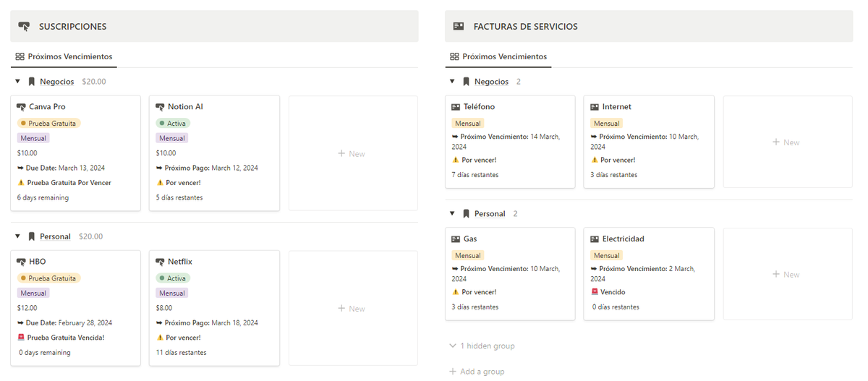Click the bookmark icon of Suscripciones Negocios group
868x381 pixels.
click(32, 82)
